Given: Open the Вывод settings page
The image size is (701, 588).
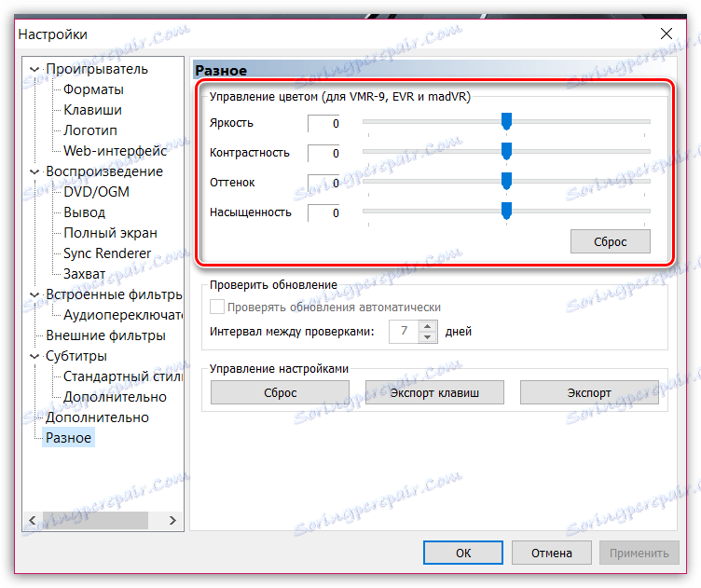Looking at the screenshot, I should pyautogui.click(x=85, y=212).
